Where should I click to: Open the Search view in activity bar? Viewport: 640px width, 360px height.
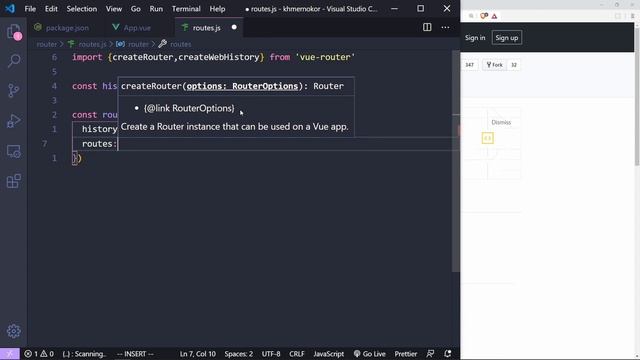pos(14,61)
